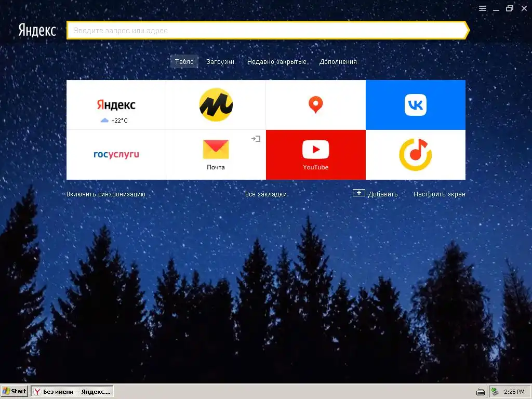Screen dimensions: 532x399
Task: Click the 2:25 PM clock
Action: point(514,392)
